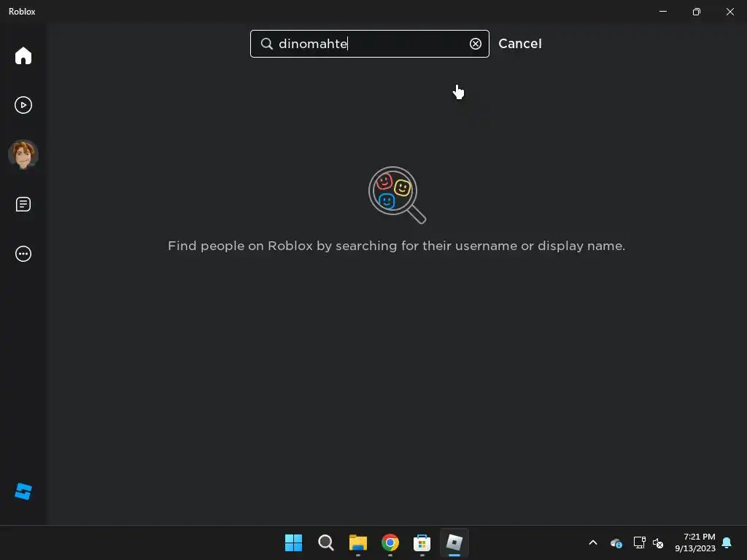Go to the Roblox Home page
Screen dimensions: 747x560
(23, 55)
